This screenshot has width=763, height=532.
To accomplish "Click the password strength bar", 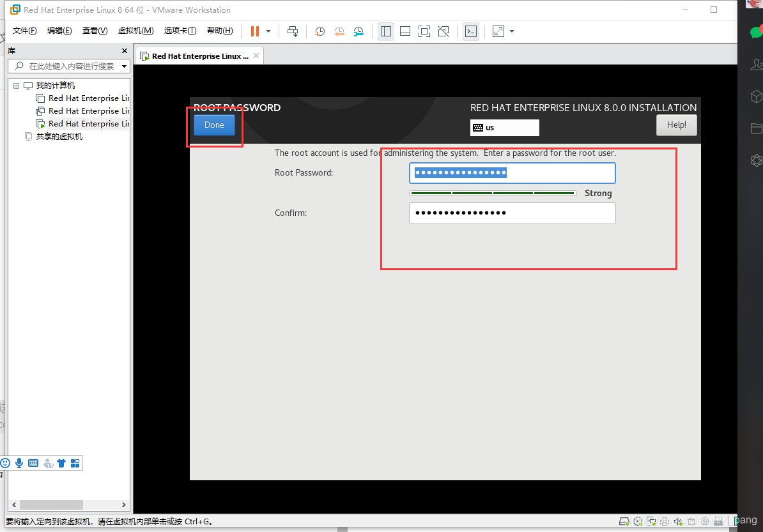I will pyautogui.click(x=493, y=193).
